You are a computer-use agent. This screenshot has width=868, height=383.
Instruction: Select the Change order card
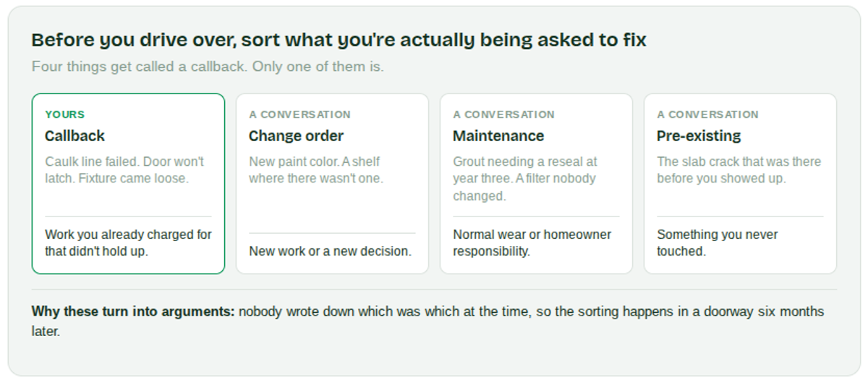332,184
